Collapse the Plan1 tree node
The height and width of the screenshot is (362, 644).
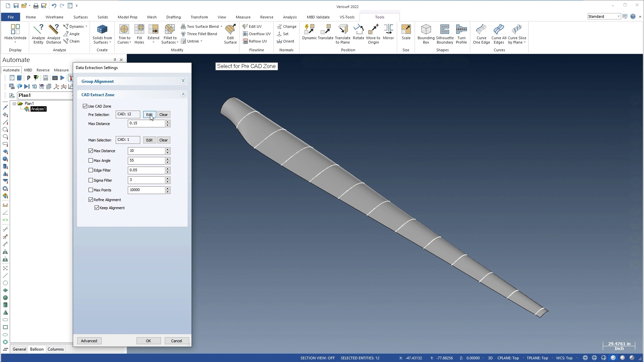pyautogui.click(x=14, y=104)
